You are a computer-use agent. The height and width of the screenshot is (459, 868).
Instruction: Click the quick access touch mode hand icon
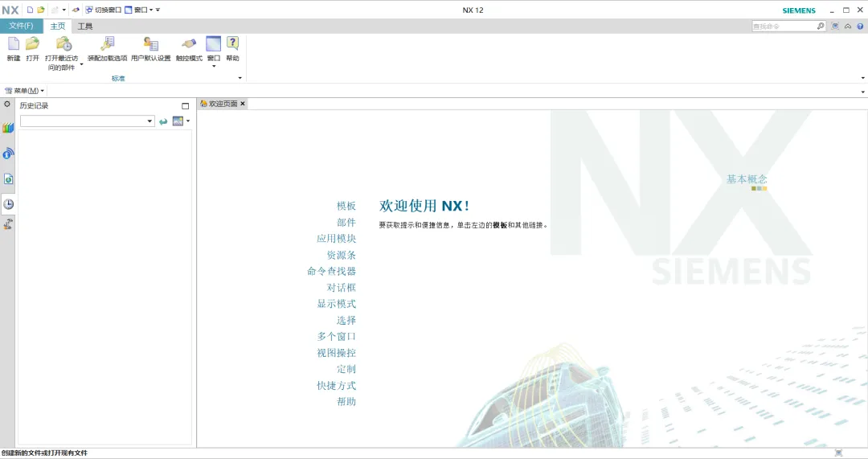[x=76, y=10]
